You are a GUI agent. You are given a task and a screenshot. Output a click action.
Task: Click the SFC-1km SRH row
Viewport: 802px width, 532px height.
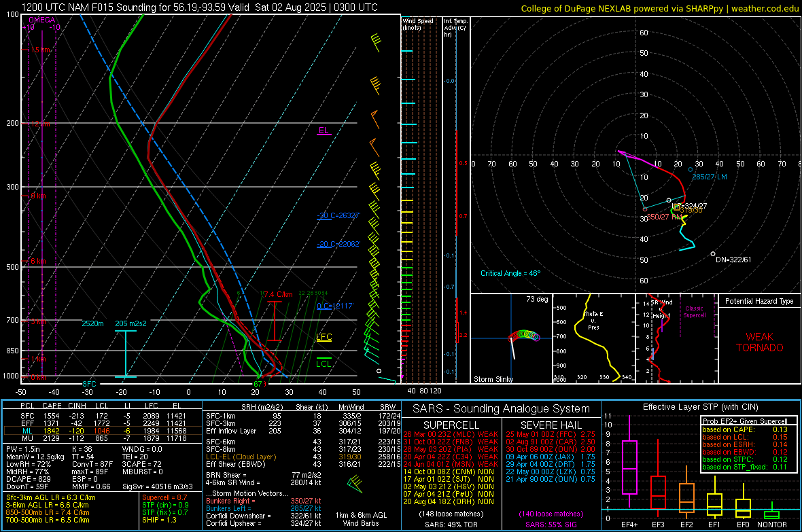tap(303, 416)
